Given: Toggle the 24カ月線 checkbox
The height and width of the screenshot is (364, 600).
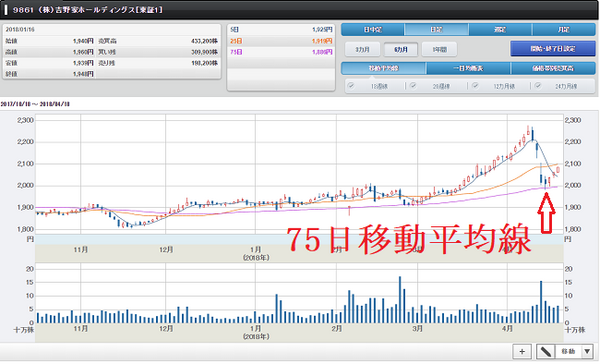Looking at the screenshot, I should tap(538, 86).
